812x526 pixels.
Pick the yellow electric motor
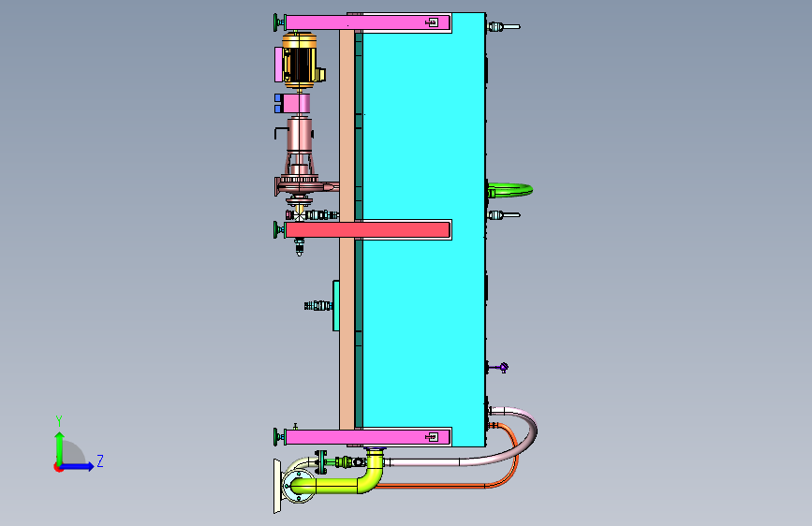pyautogui.click(x=300, y=61)
